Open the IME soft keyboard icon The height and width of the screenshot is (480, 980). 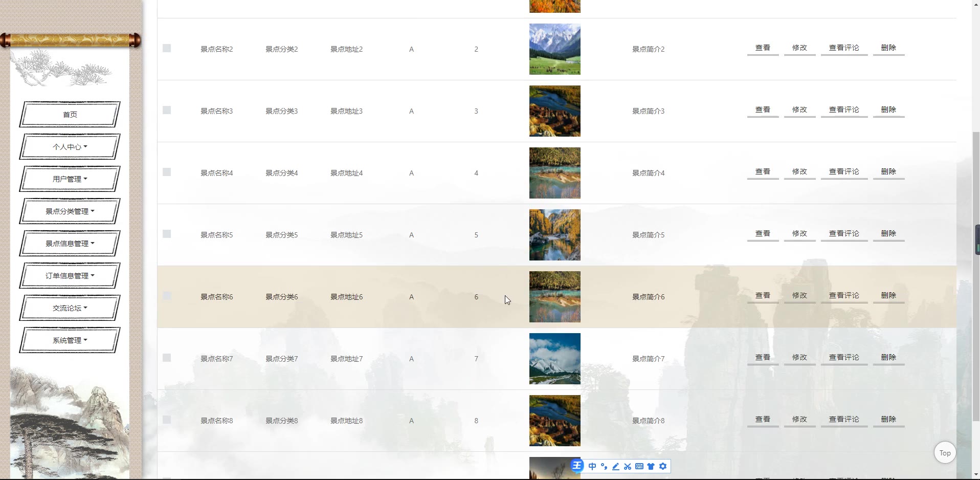coord(639,466)
